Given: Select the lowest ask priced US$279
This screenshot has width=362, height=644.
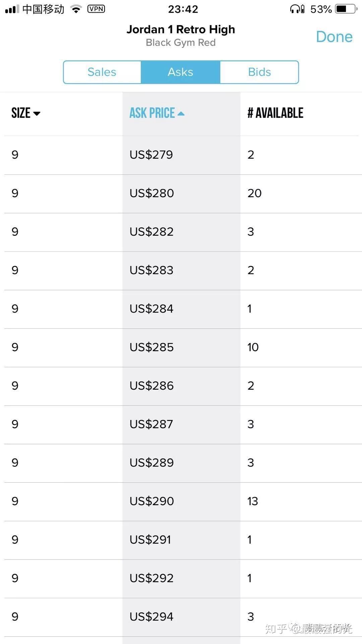Looking at the screenshot, I should point(181,155).
